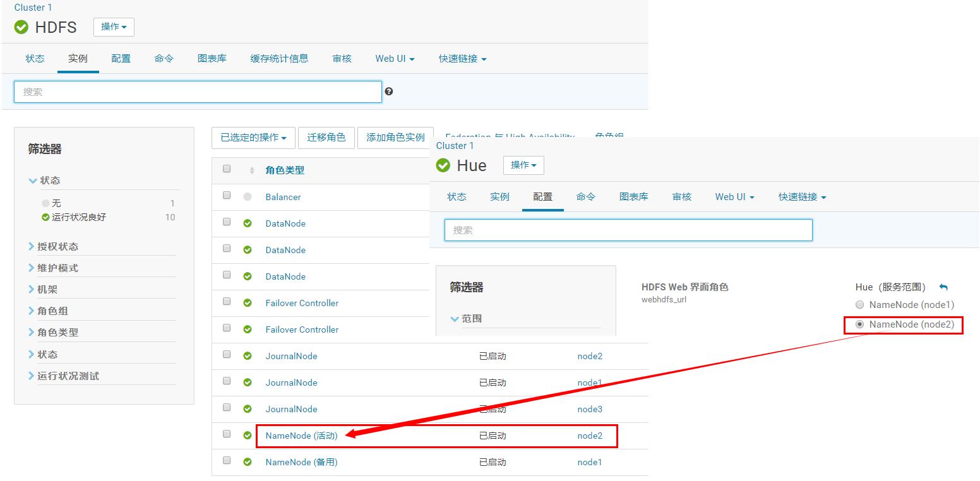Open the 已选定的操作 dropdown
This screenshot has width=980, height=481.
(x=253, y=138)
